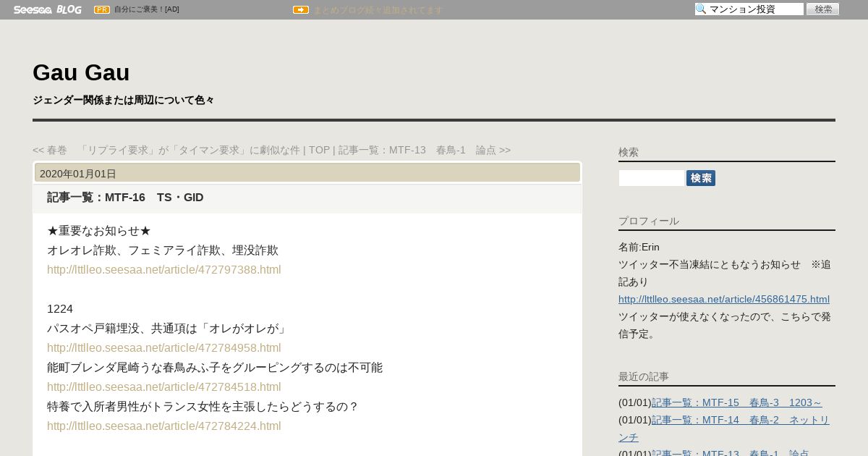Image resolution: width=868 pixels, height=456 pixels.
Task: Click text パスオペ戸籍埋没、共通項は「オレがオレが」
Action: [x=169, y=329]
